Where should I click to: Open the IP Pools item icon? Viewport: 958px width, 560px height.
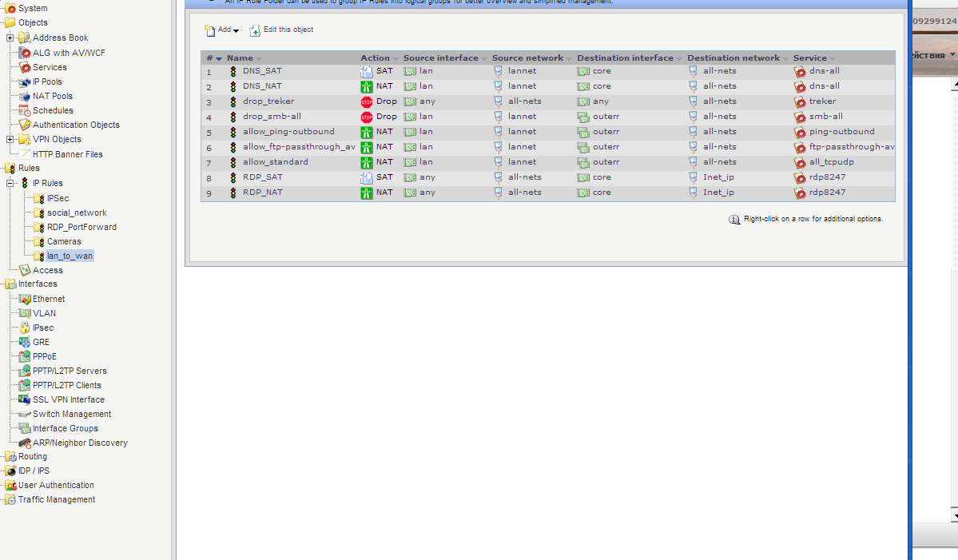(25, 81)
